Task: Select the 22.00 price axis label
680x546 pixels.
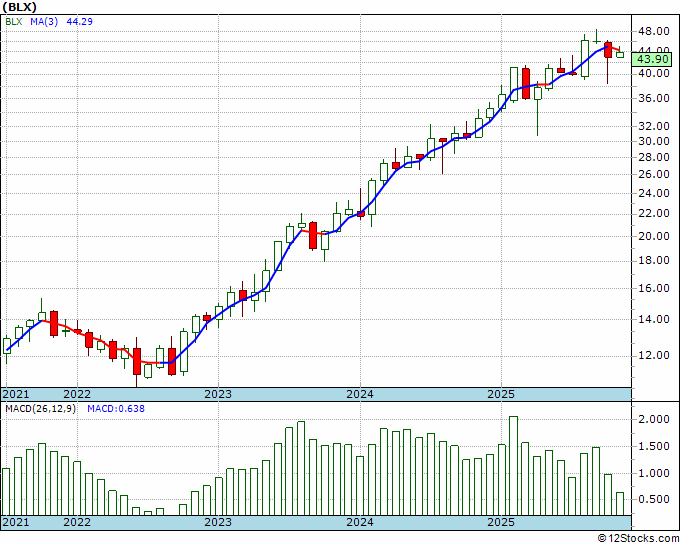Action: pos(654,214)
